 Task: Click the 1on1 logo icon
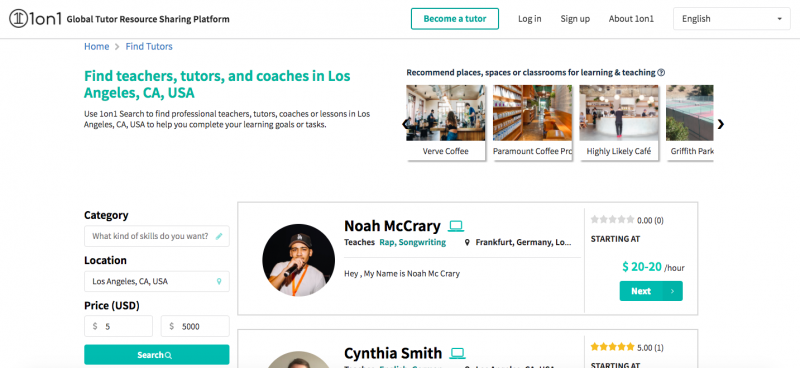click(18, 19)
